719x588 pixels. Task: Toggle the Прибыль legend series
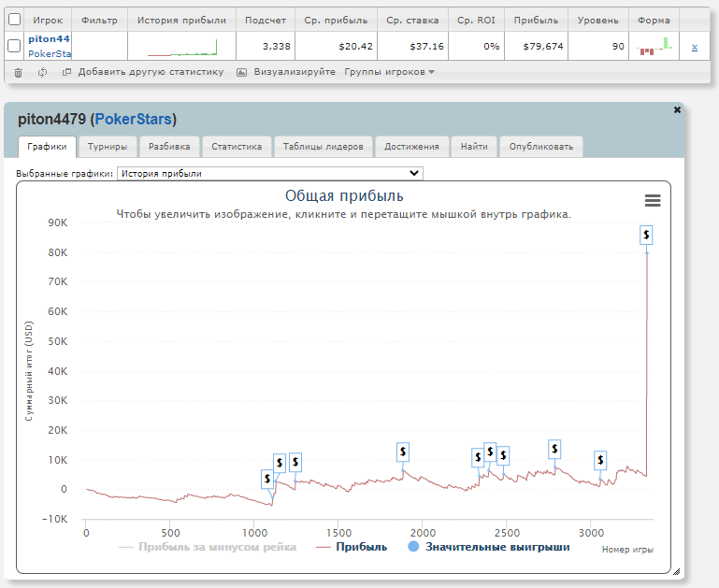pyautogui.click(x=352, y=547)
